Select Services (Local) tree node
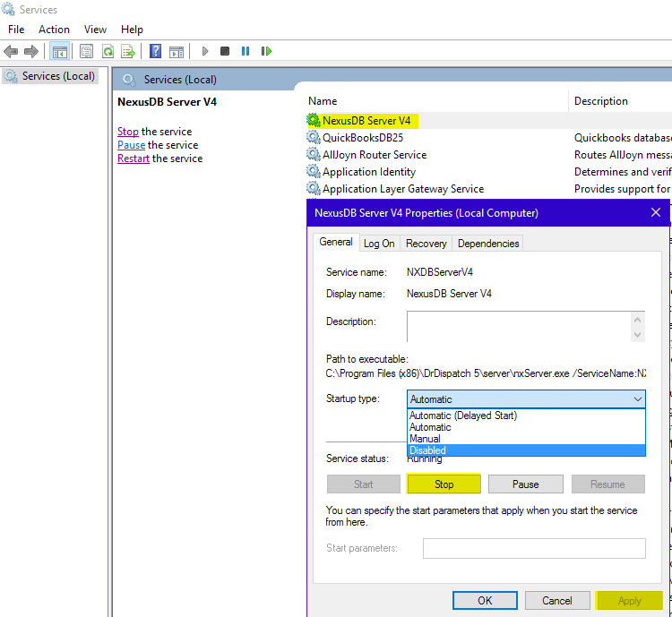672x617 pixels. pos(49,76)
